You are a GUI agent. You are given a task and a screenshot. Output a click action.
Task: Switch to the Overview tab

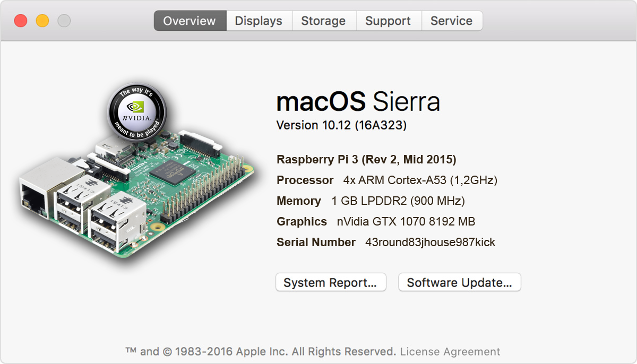coord(190,21)
